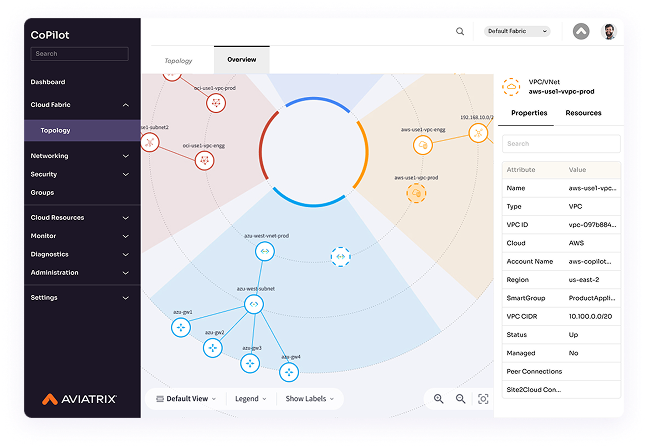
Task: Select the azu-west-subnet node
Action: click(254, 305)
